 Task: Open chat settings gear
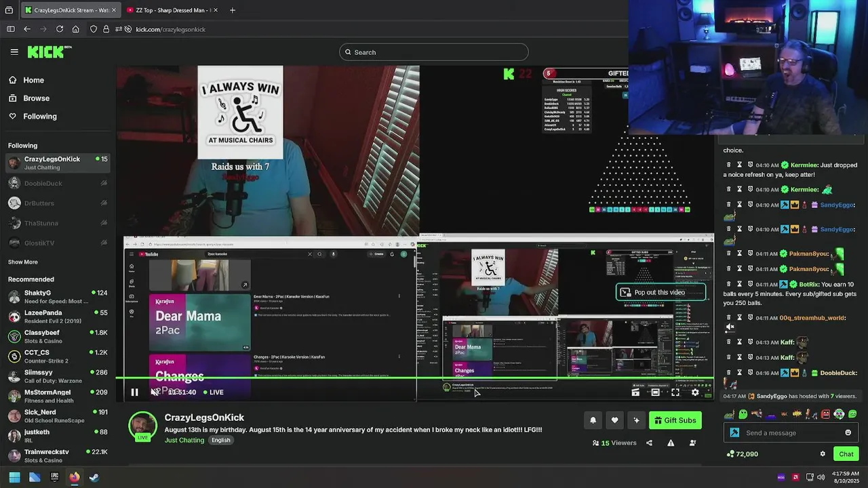(823, 454)
